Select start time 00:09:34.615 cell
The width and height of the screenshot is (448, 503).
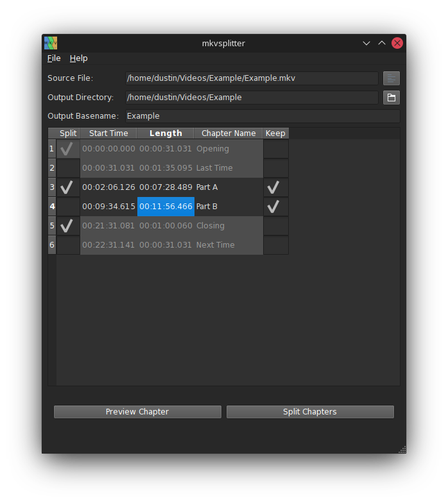coord(108,207)
